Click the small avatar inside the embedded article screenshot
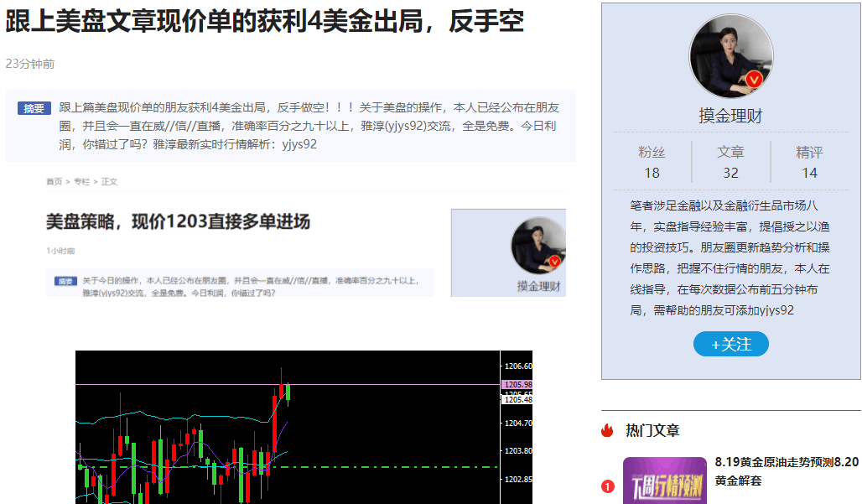Image resolution: width=862 pixels, height=504 pixels. (x=538, y=245)
